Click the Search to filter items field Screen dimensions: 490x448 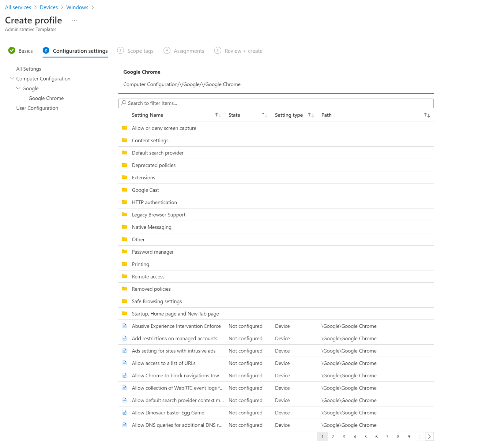(276, 103)
